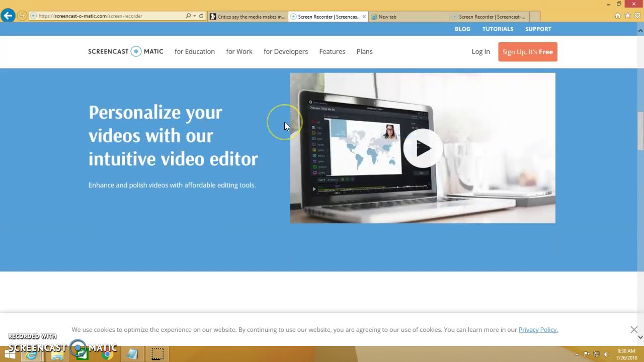Open the dashed-rectangle recorder taskbar icon
The height and width of the screenshot is (362, 644).
tap(157, 354)
